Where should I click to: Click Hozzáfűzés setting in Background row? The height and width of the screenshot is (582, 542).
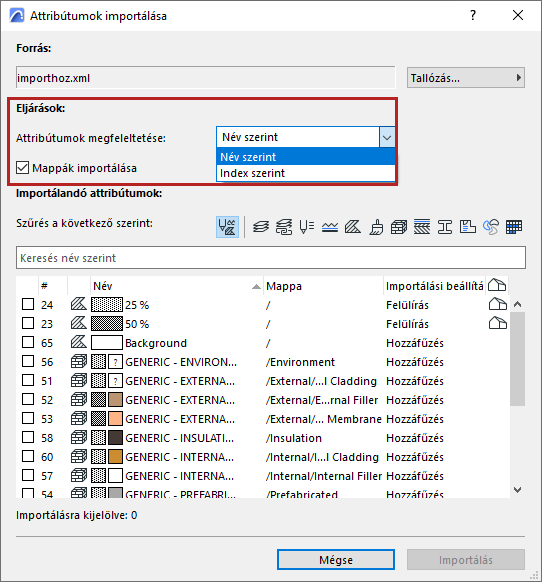point(415,343)
